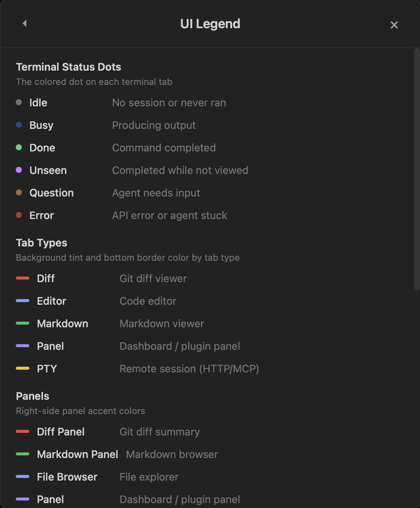Click the Unseen status dot
The image size is (420, 508).
(x=19, y=169)
